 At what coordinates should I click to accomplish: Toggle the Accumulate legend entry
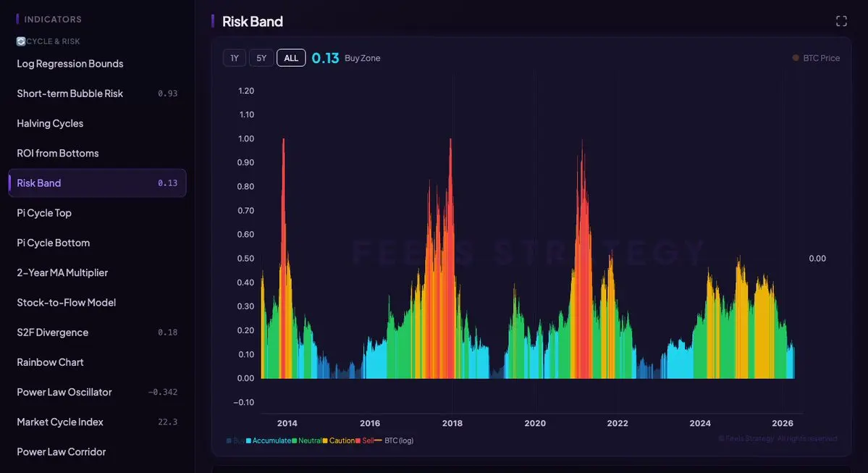[x=269, y=441]
